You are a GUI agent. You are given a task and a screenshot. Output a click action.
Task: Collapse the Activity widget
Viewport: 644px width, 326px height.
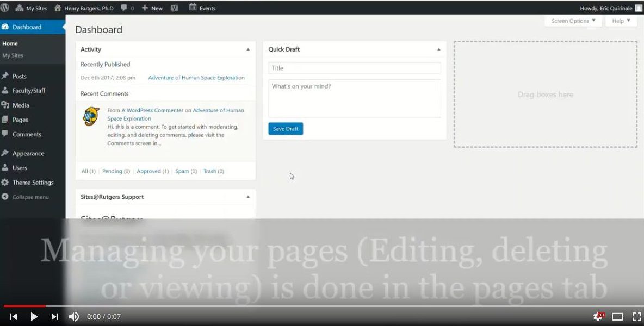[x=248, y=49]
